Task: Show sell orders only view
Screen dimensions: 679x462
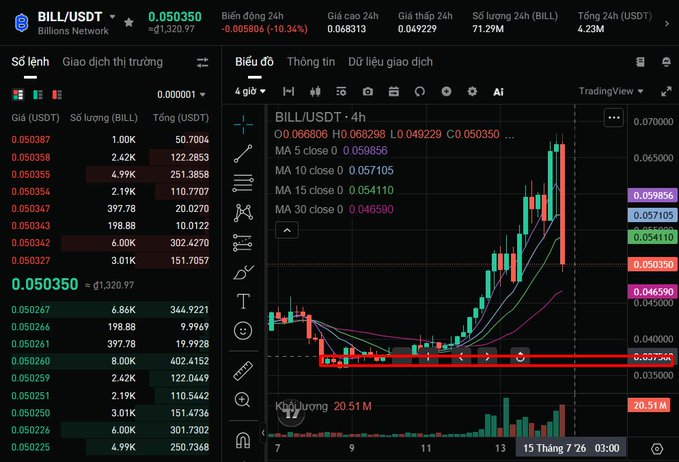Action: pyautogui.click(x=57, y=94)
